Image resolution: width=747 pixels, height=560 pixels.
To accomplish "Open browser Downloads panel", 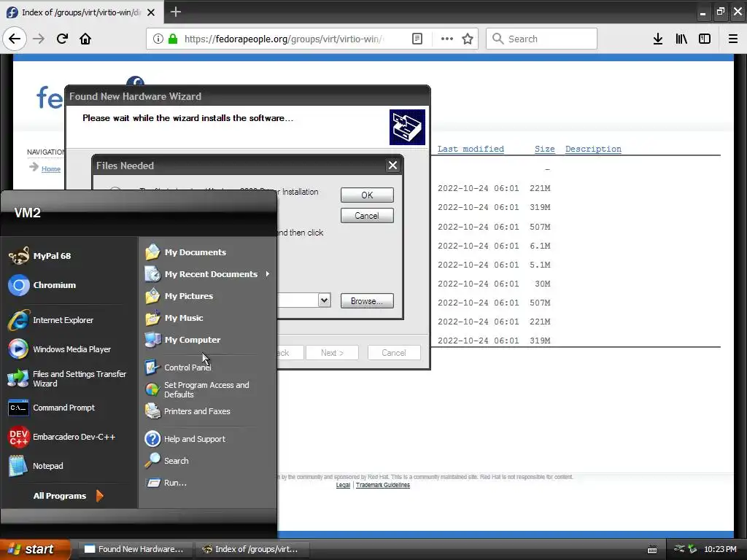I will click(658, 39).
